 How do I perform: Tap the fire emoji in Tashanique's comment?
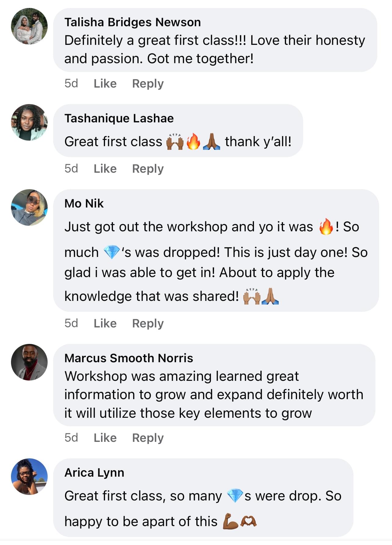click(193, 142)
